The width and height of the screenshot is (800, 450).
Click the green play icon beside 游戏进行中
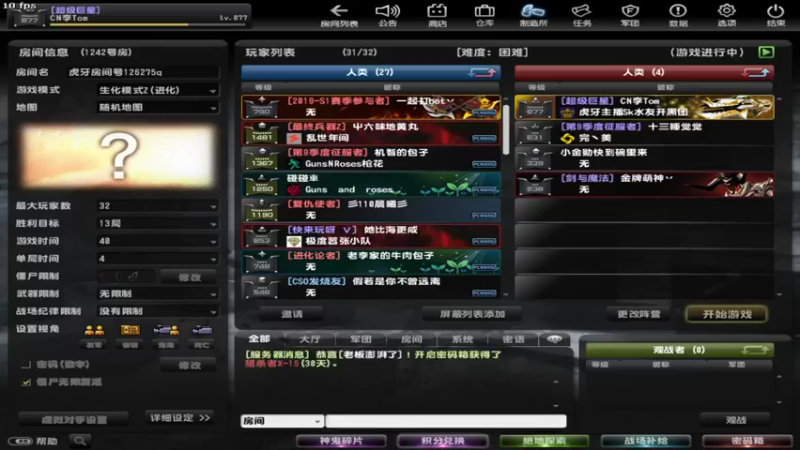(x=766, y=52)
